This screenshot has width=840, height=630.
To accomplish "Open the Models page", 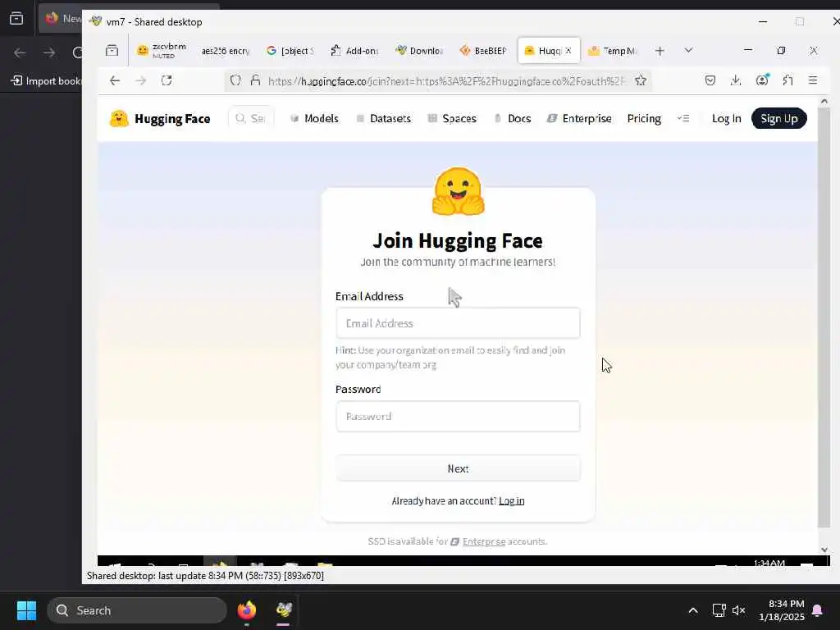I will pos(314,118).
